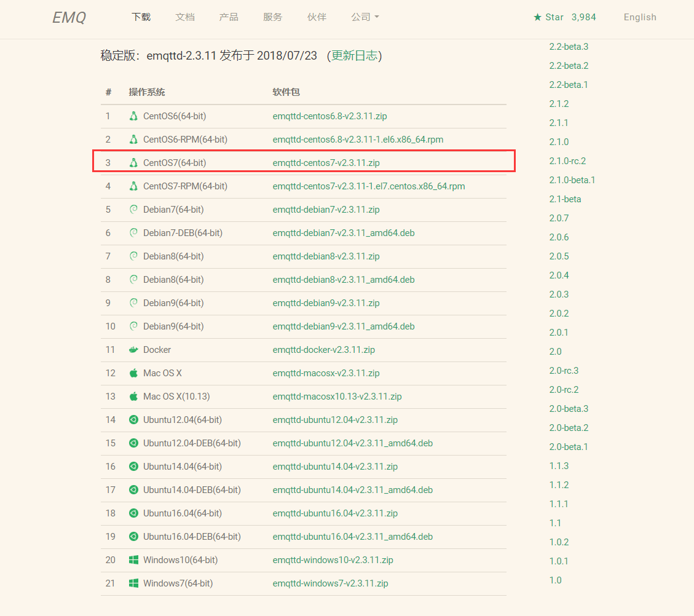
Task: Select version 2.1.2 in the version list
Action: pos(559,104)
